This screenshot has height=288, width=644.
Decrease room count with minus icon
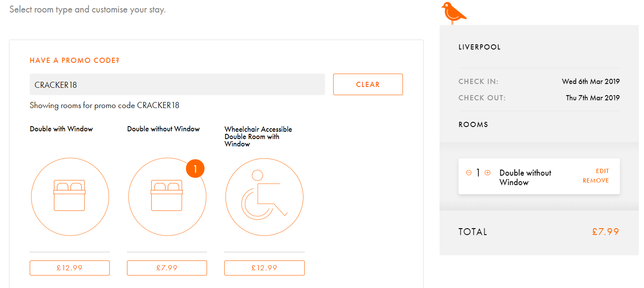coord(469,173)
